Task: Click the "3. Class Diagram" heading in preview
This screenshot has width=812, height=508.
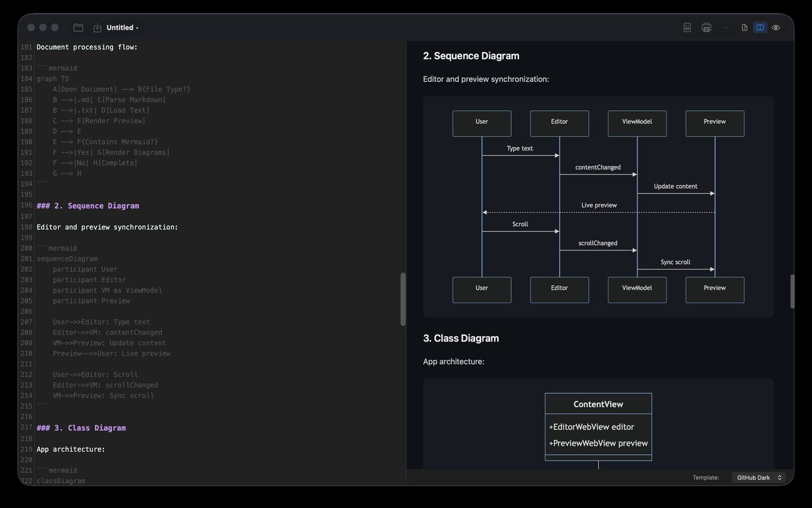Action: [x=461, y=338]
